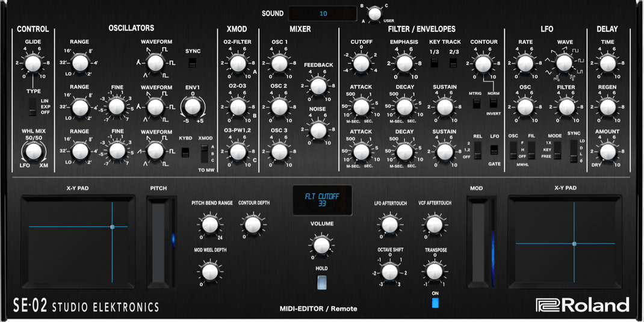Flip the NORM/INVERT contour switch

coord(494,104)
